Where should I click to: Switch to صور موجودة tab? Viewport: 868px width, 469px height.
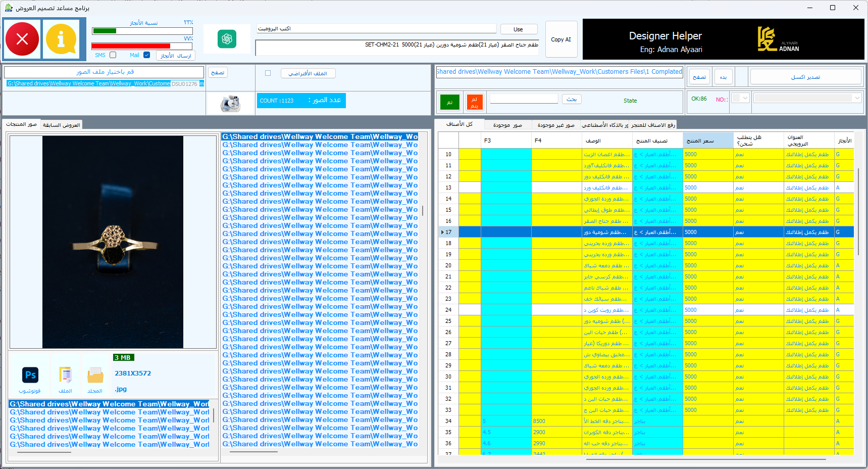coord(507,125)
